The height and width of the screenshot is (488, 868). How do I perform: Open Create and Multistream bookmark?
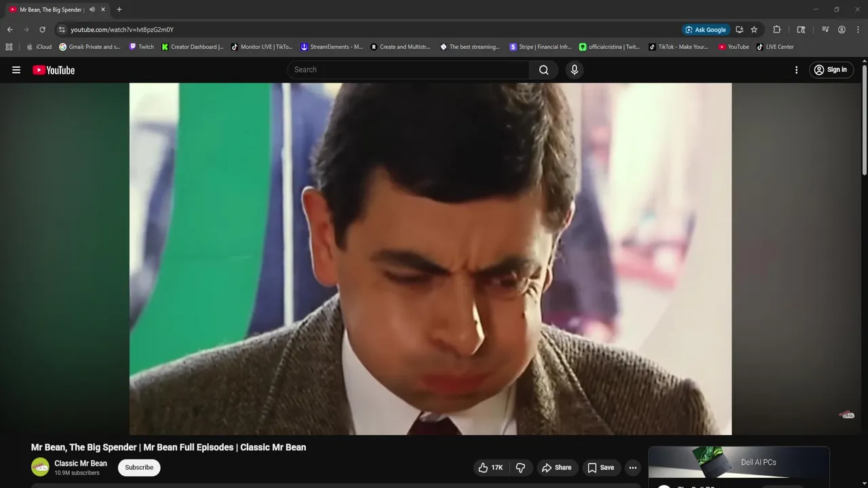pyautogui.click(x=401, y=47)
